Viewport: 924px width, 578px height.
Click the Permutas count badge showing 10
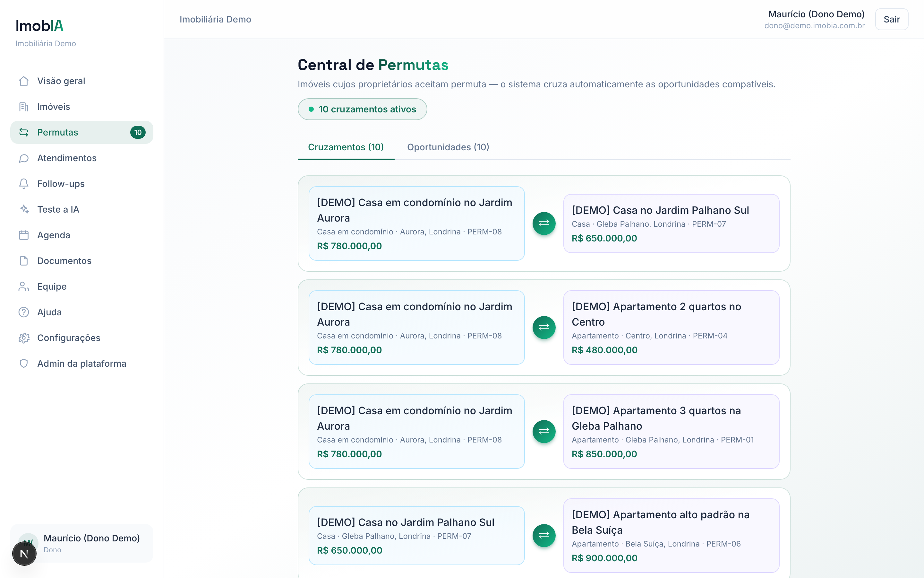(x=138, y=132)
